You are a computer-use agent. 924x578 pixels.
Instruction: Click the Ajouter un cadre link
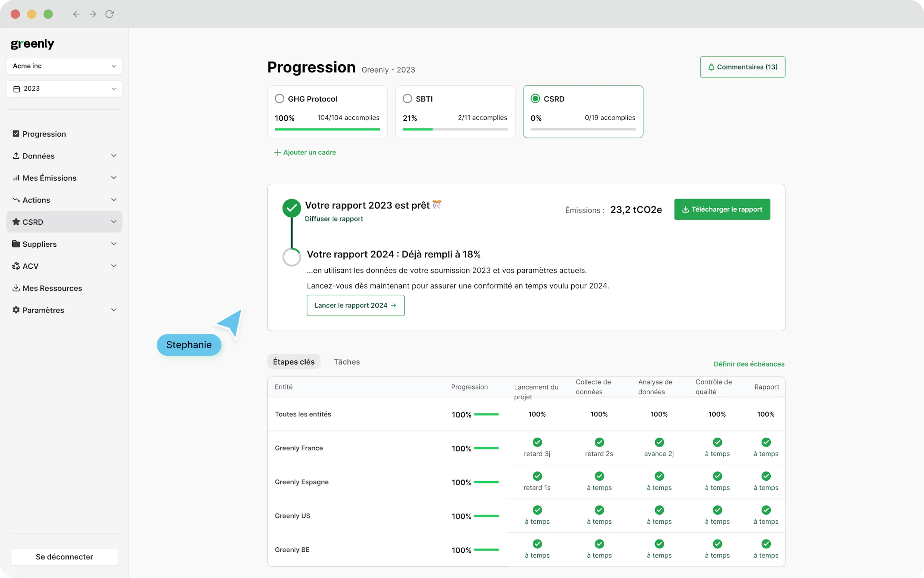(x=305, y=152)
